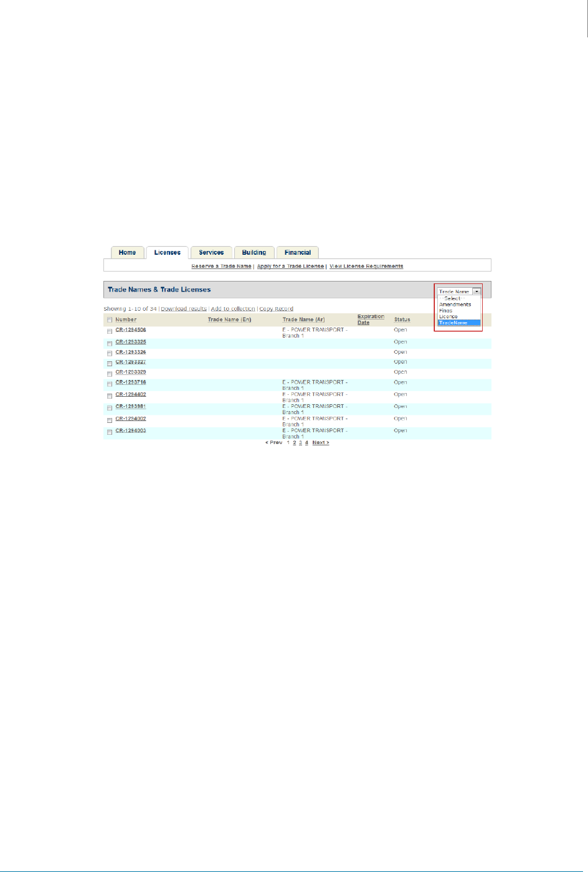Open record CR-1293325

(131, 342)
